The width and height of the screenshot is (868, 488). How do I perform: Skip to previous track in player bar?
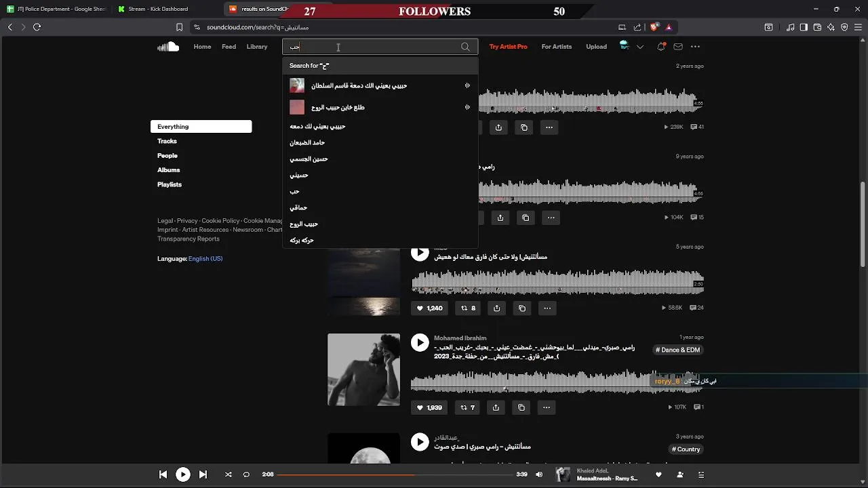tap(163, 474)
